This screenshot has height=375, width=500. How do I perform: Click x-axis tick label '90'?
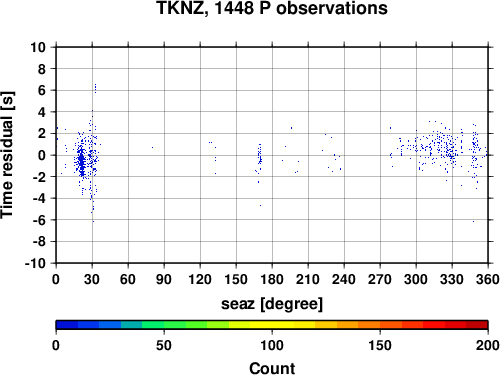(164, 279)
